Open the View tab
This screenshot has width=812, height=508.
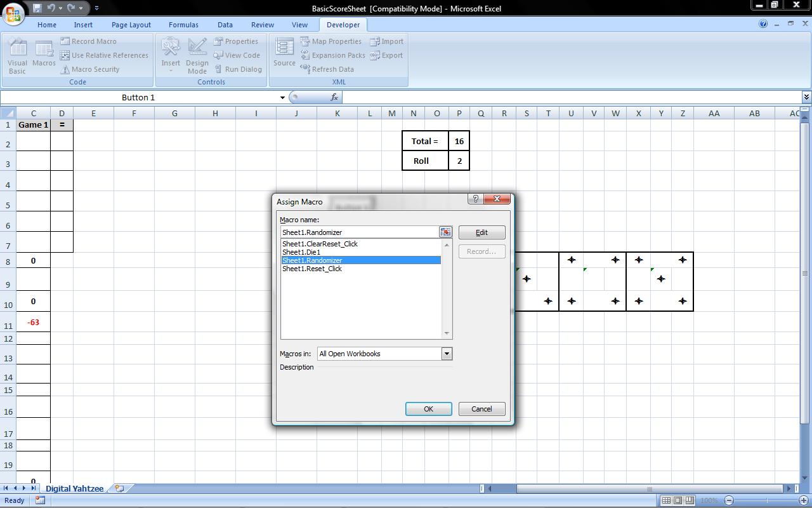pyautogui.click(x=299, y=25)
